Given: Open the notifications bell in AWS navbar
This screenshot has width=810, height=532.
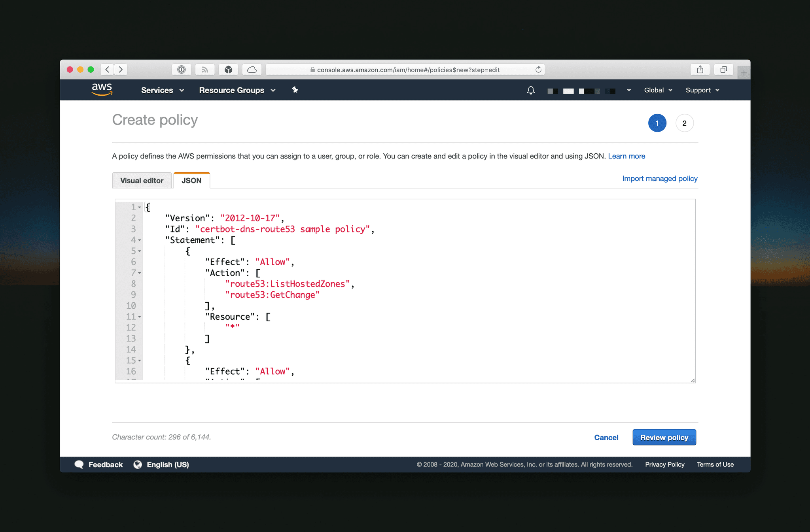Looking at the screenshot, I should 530,90.
